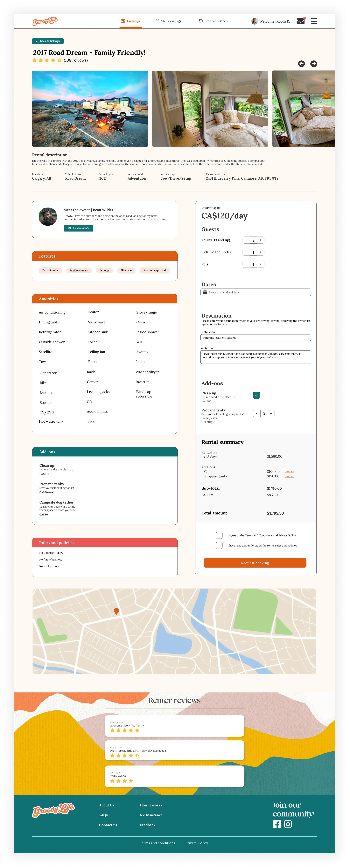Image resolution: width=350 pixels, height=868 pixels.
Task: Click the Request booking button
Action: pyautogui.click(x=255, y=563)
